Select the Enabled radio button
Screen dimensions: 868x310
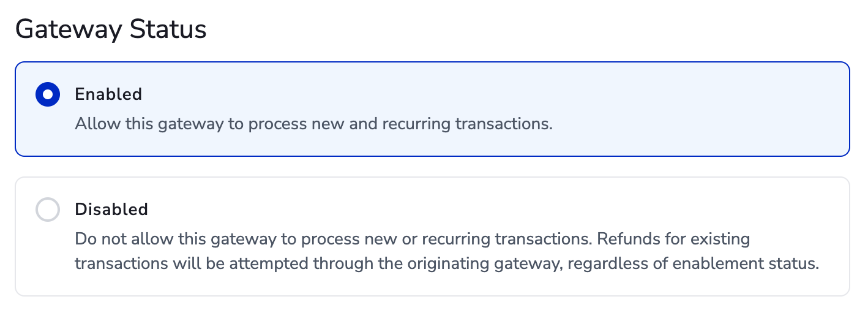point(48,94)
